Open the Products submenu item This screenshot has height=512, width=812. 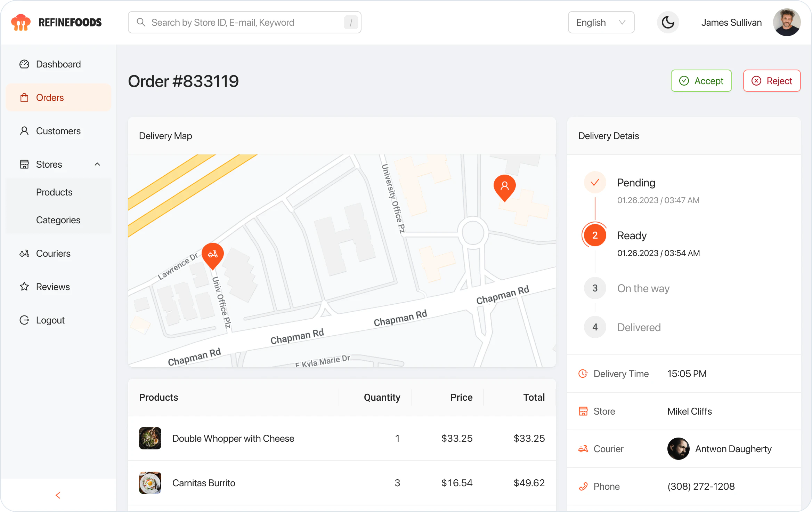(54, 192)
